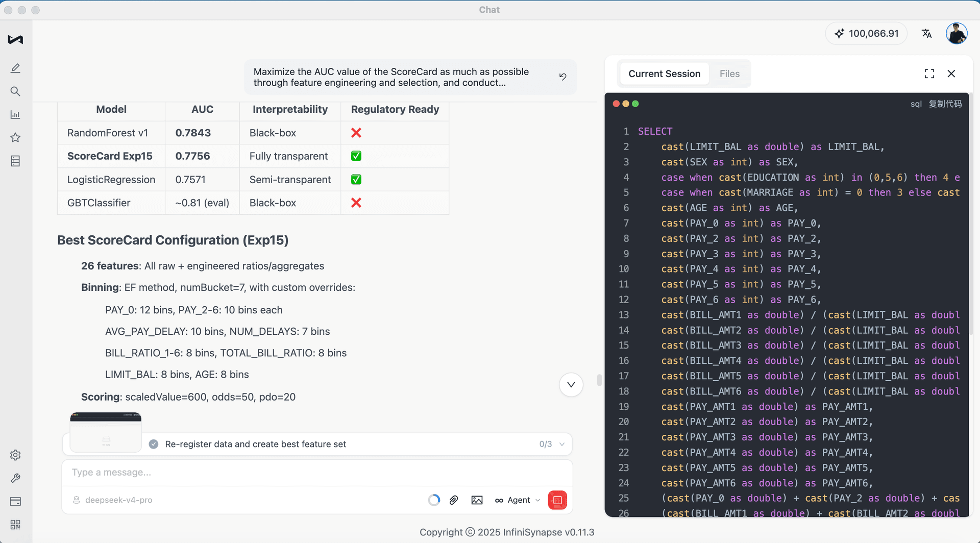Start a new chat with pencil icon
Viewport: 980px width, 543px height.
tap(15, 68)
